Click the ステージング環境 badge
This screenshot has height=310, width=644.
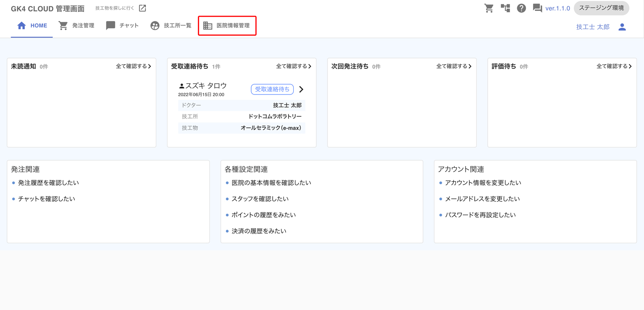point(601,8)
